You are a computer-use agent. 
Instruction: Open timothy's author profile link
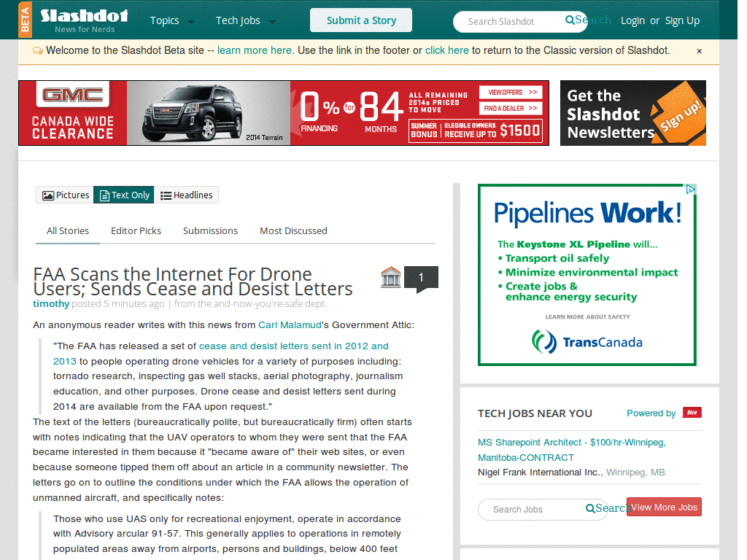point(51,303)
